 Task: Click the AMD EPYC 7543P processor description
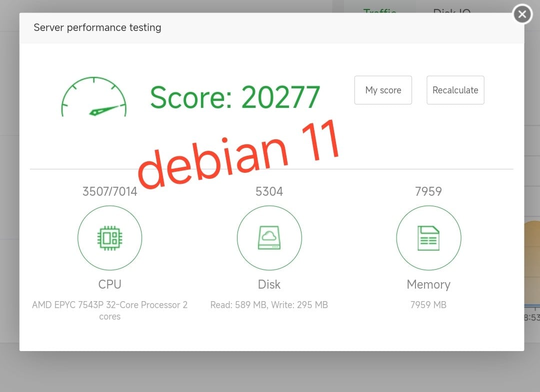tap(110, 311)
